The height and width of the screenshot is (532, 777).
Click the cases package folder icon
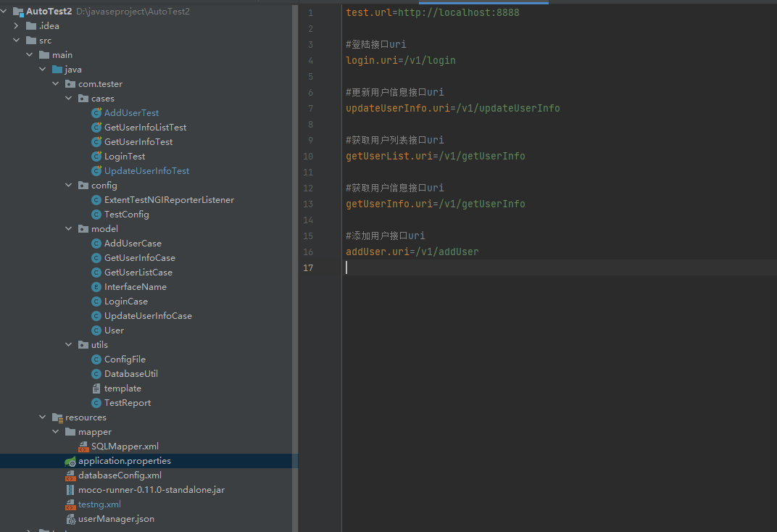83,99
